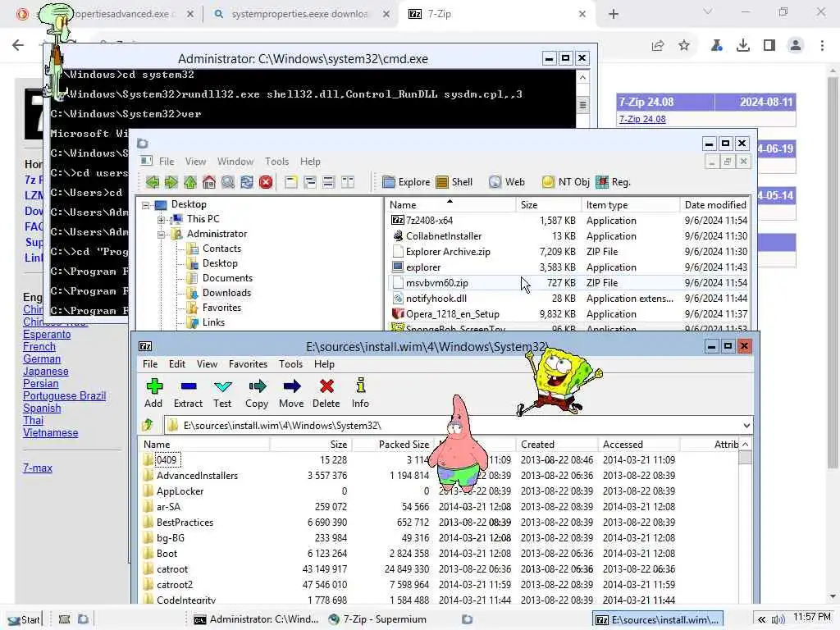This screenshot has width=840, height=630.
Task: Switch to cmd.exe taskbar button
Action: tap(256, 619)
